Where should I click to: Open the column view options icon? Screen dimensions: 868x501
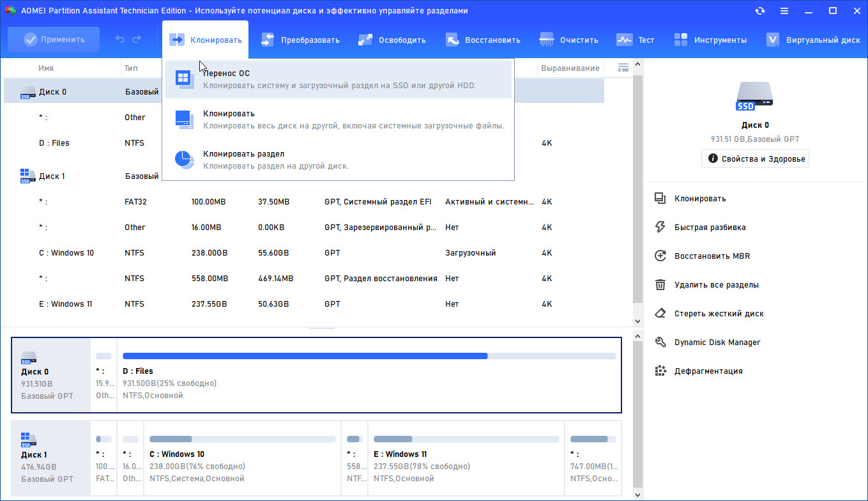point(623,68)
